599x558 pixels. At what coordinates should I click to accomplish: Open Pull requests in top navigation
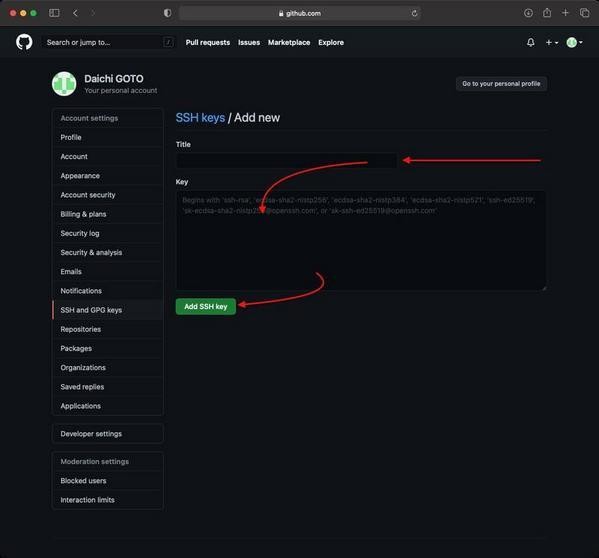208,42
